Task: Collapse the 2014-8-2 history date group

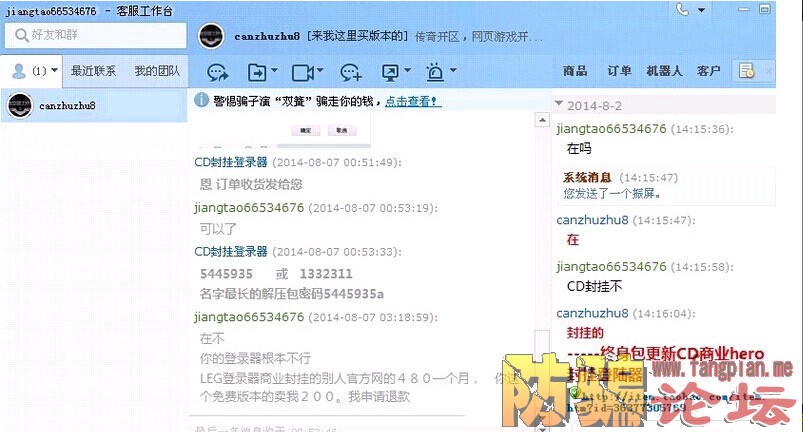Action: (559, 104)
